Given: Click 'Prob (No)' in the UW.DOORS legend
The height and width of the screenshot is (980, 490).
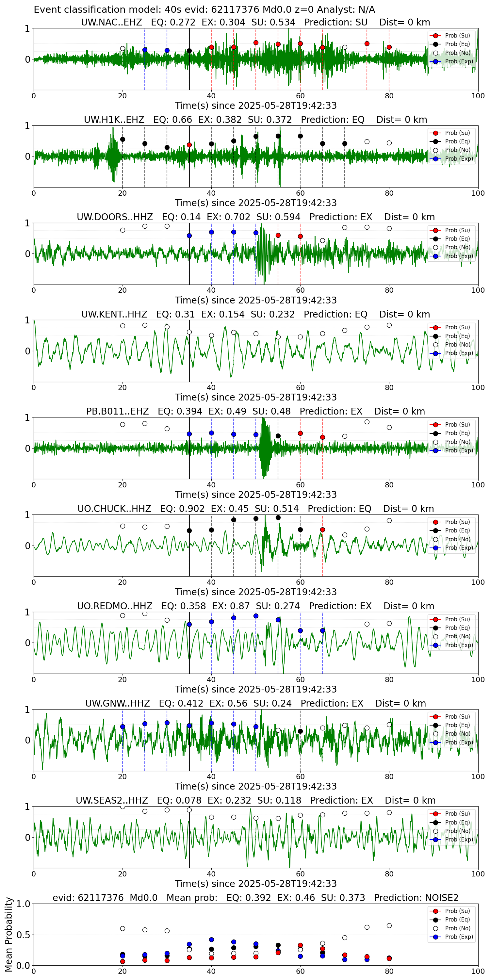Looking at the screenshot, I should (458, 247).
